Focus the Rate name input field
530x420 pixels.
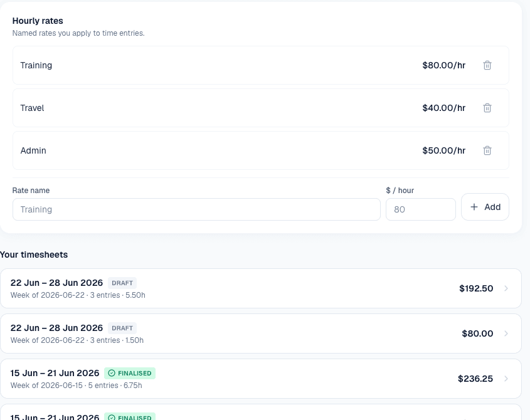point(196,209)
